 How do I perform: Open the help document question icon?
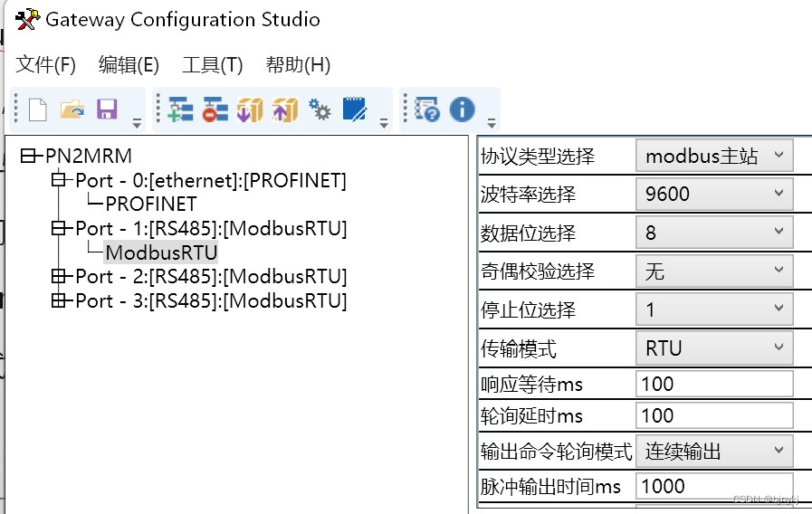coord(427,109)
